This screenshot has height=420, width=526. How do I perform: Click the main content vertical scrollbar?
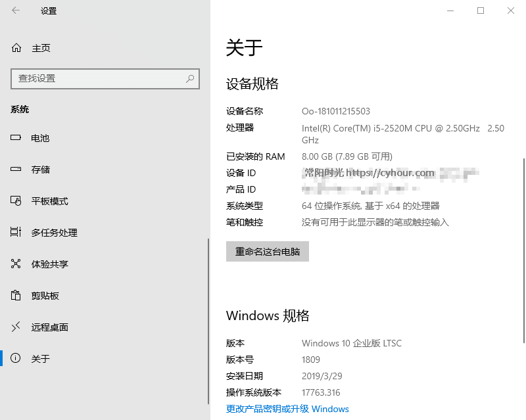(524, 250)
